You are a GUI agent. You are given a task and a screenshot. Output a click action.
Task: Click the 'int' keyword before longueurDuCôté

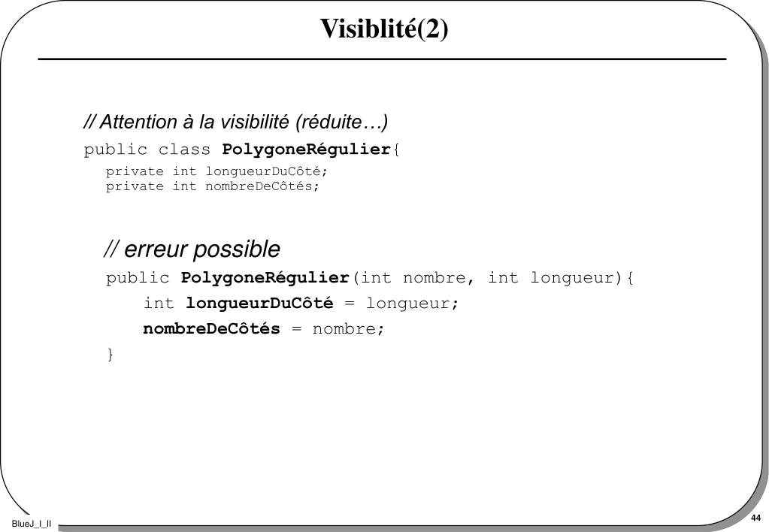pyautogui.click(x=159, y=303)
